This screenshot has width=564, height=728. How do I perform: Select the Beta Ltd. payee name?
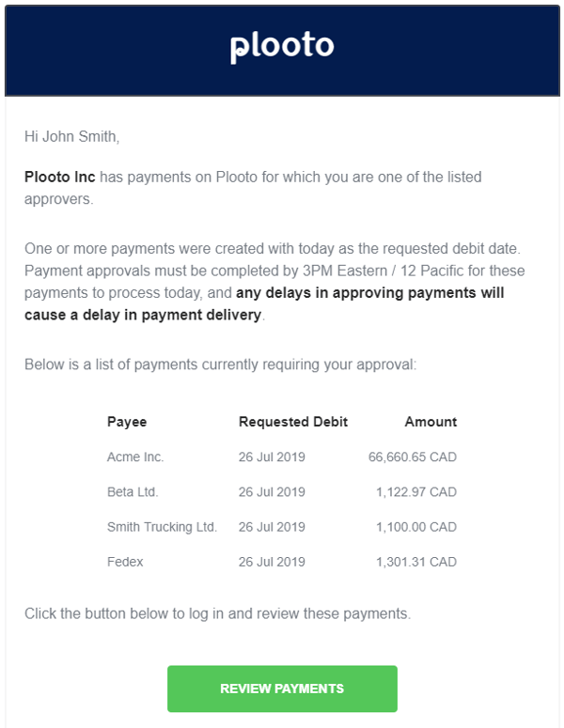click(x=133, y=491)
